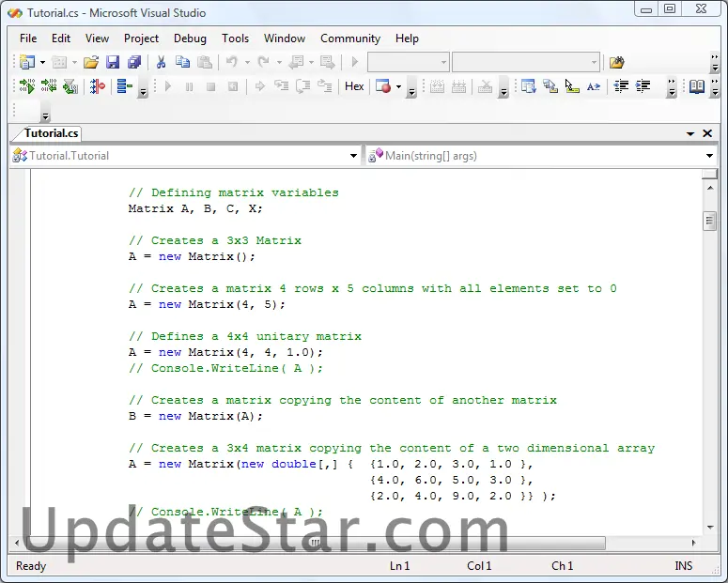The width and height of the screenshot is (728, 583).
Task: Open the View menu
Action: (97, 38)
